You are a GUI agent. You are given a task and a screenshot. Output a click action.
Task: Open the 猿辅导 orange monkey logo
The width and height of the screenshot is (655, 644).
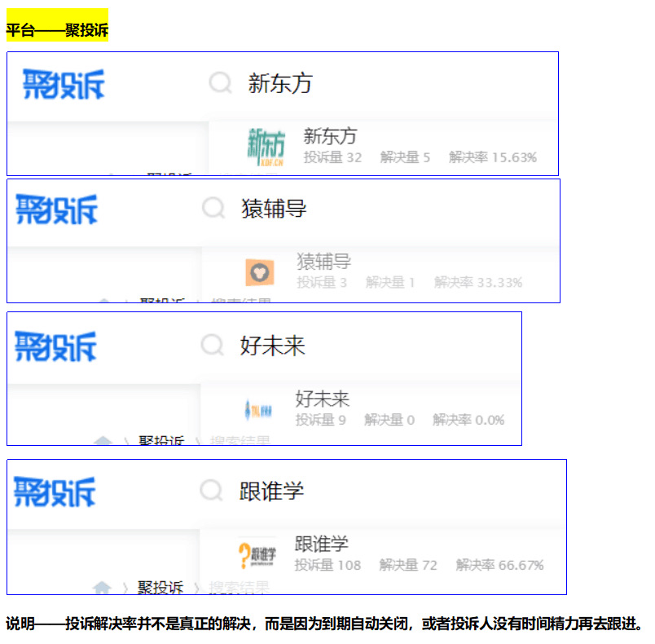coord(259,272)
